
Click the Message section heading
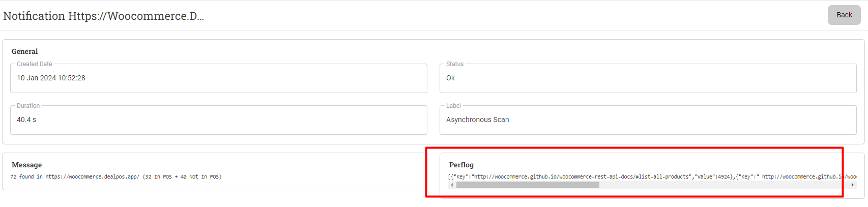pos(26,165)
